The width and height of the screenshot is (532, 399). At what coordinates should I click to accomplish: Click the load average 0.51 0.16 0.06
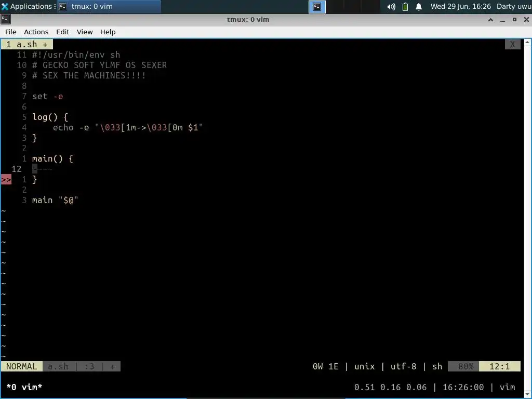[390, 387]
